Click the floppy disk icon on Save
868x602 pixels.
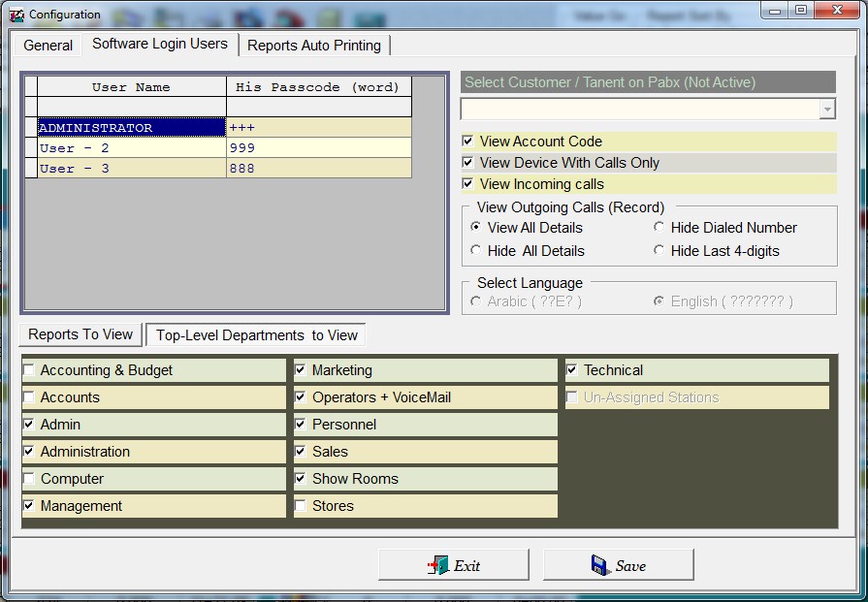point(600,565)
